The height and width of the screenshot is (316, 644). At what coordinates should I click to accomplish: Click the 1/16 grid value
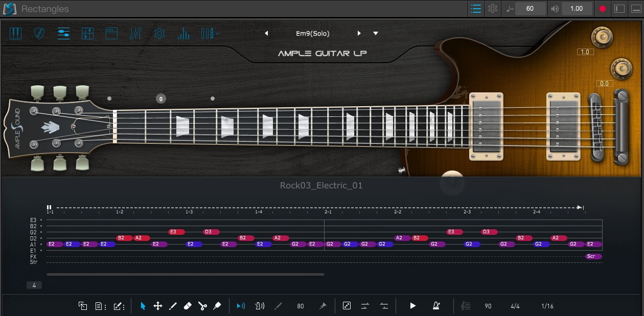[x=547, y=306]
